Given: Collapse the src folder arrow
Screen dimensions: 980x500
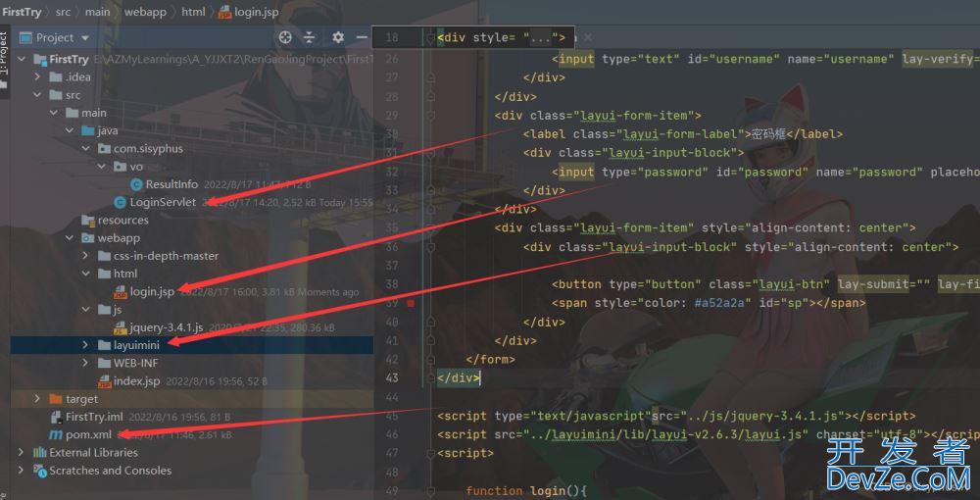Looking at the screenshot, I should tap(37, 95).
